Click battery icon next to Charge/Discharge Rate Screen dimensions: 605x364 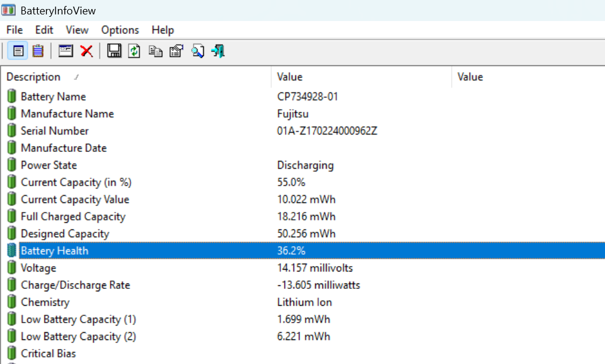click(12, 285)
